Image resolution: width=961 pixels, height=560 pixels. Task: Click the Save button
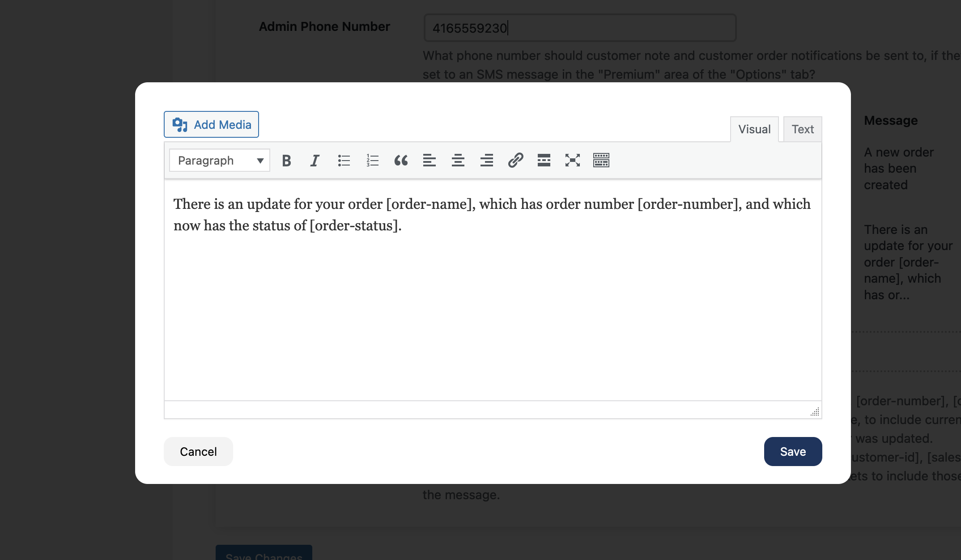click(792, 451)
